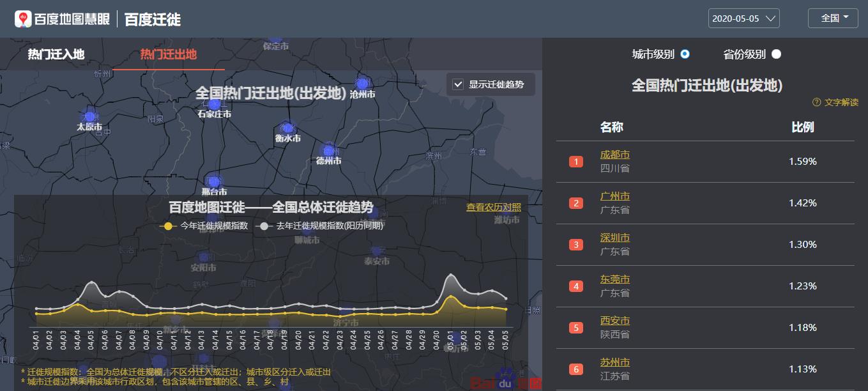Switch to the 热门迁出地 tab
This screenshot has height=391, width=868.
click(x=169, y=54)
